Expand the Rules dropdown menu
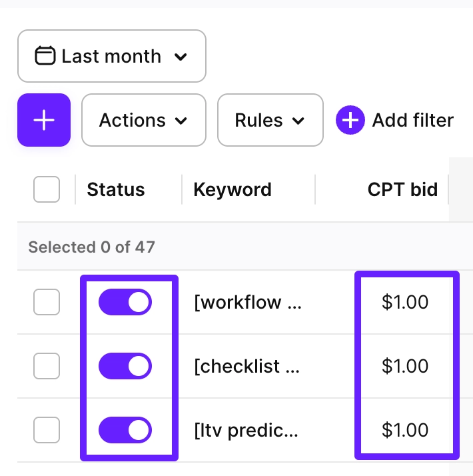The width and height of the screenshot is (473, 476). pyautogui.click(x=270, y=121)
